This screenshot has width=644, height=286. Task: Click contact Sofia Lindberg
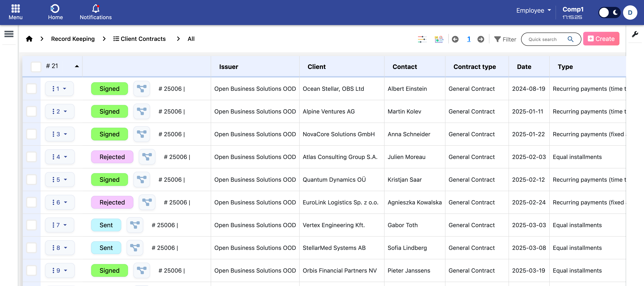point(407,248)
